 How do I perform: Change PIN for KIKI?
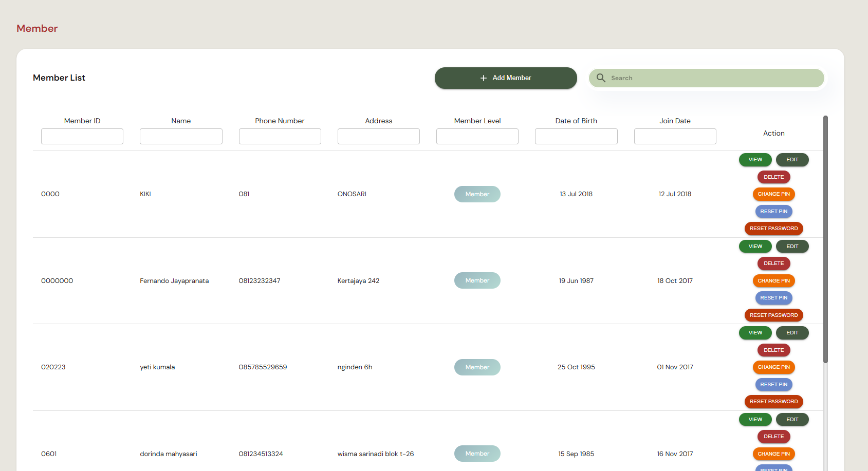(x=774, y=194)
